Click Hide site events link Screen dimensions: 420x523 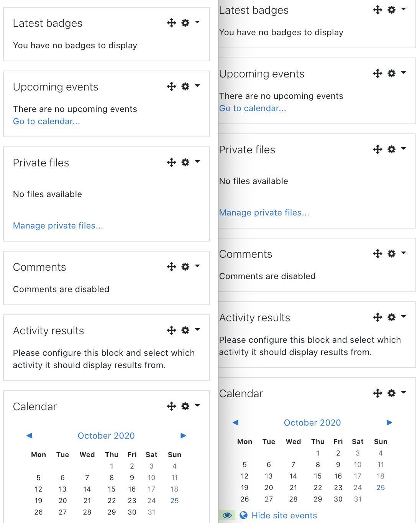coord(284,515)
